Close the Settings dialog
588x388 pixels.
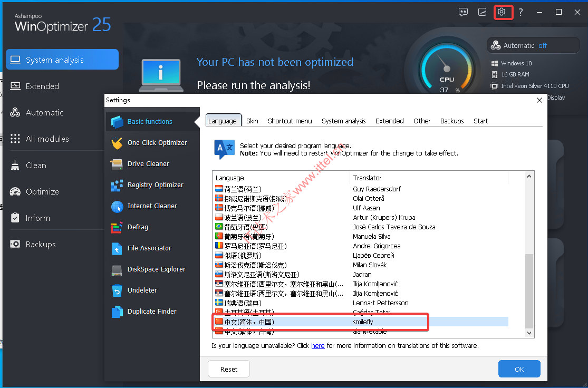click(x=539, y=101)
